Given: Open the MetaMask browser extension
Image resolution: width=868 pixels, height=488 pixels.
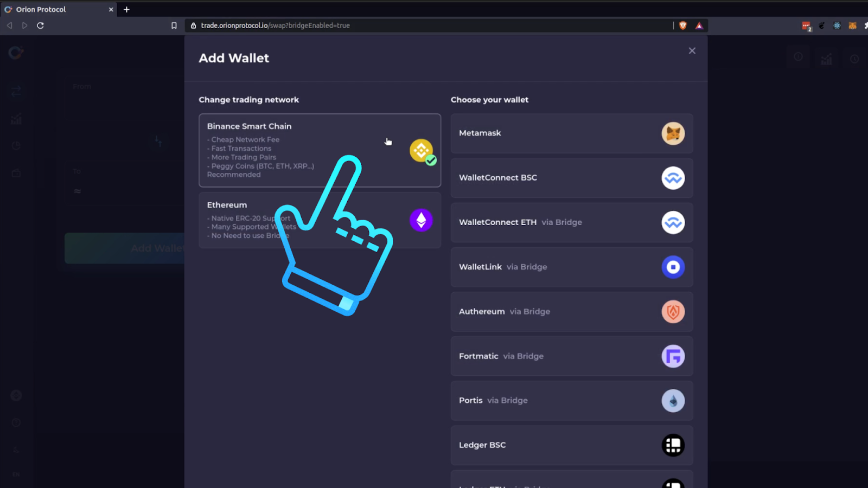Looking at the screenshot, I should click(852, 25).
